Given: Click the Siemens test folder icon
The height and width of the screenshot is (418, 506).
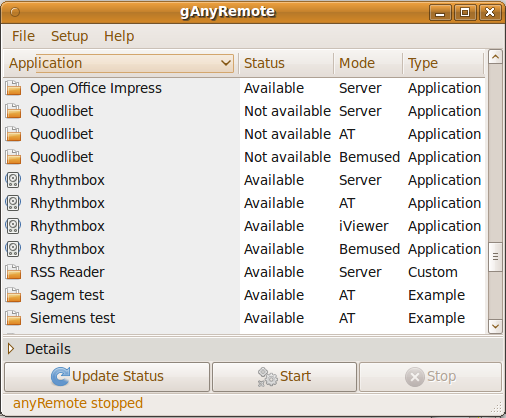Looking at the screenshot, I should pyautogui.click(x=13, y=318).
